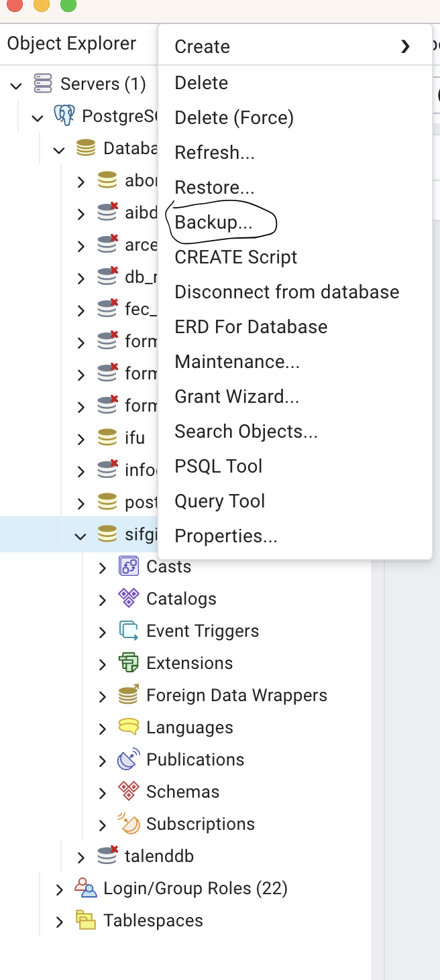Expand the talenddb database node

click(x=81, y=857)
